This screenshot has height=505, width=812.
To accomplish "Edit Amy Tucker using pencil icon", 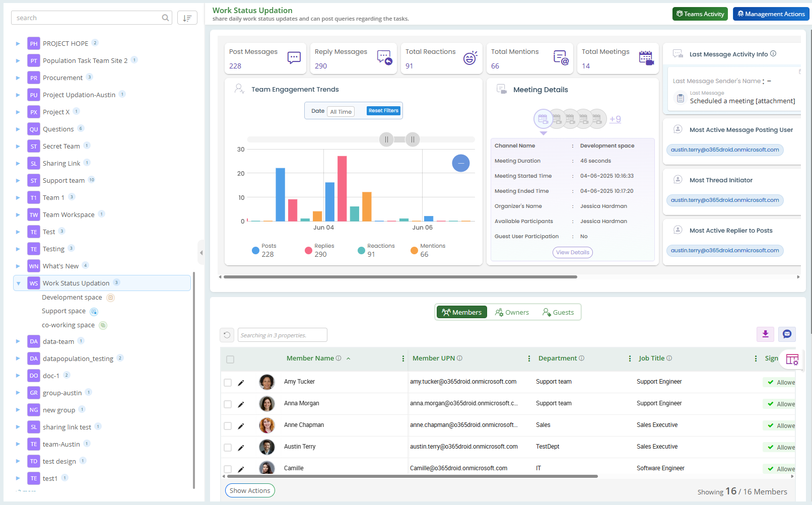I will click(x=241, y=383).
